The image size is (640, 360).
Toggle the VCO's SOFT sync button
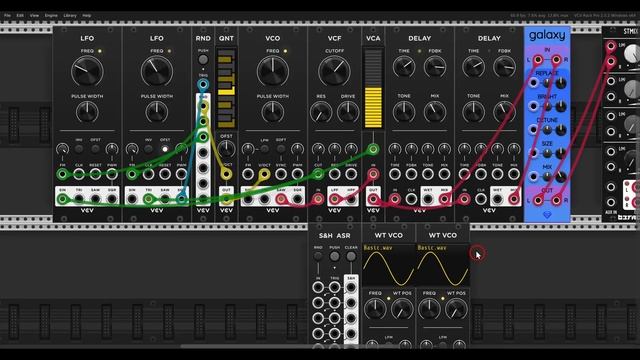point(281,149)
